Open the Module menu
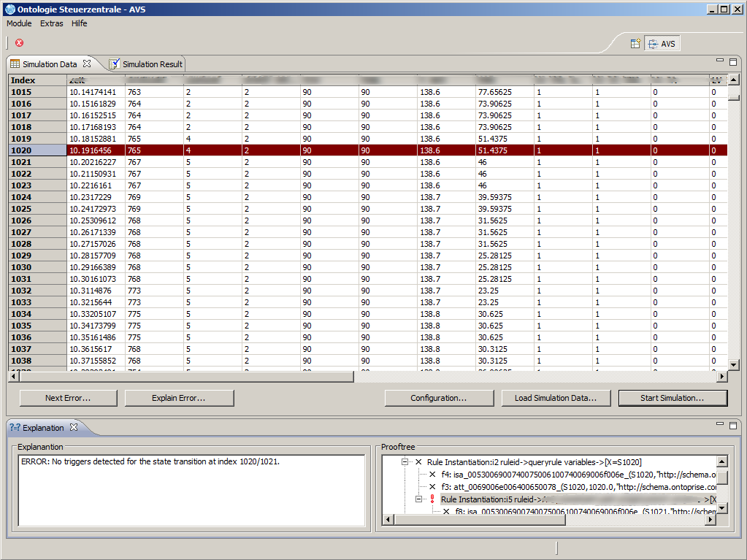This screenshot has height=560, width=747. point(19,23)
